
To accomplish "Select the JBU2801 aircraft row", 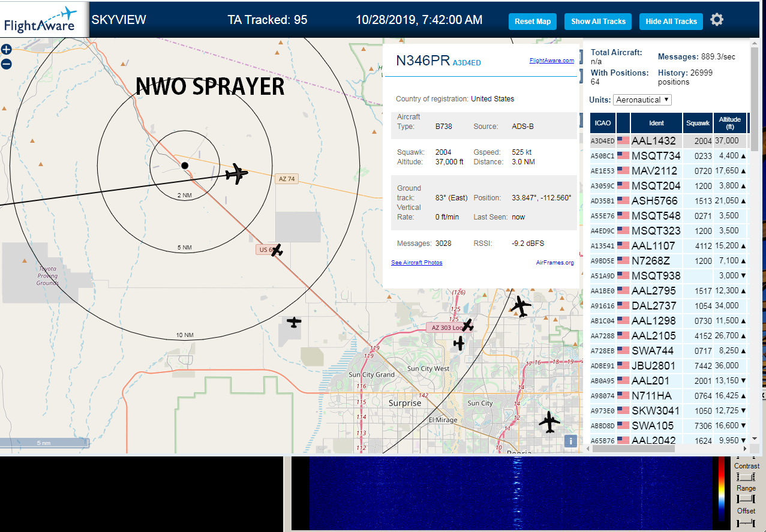I will (x=669, y=366).
